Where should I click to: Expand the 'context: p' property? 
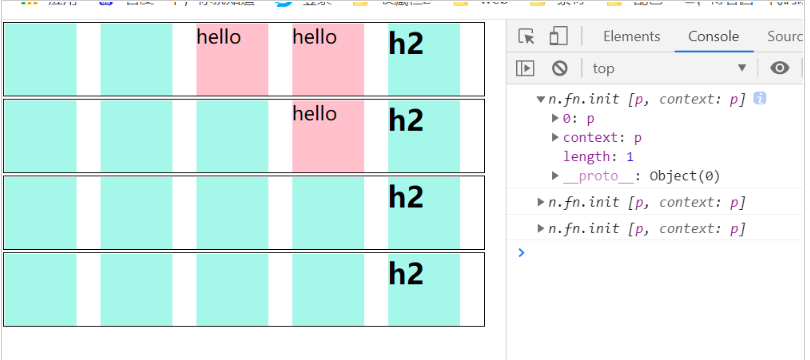point(555,137)
